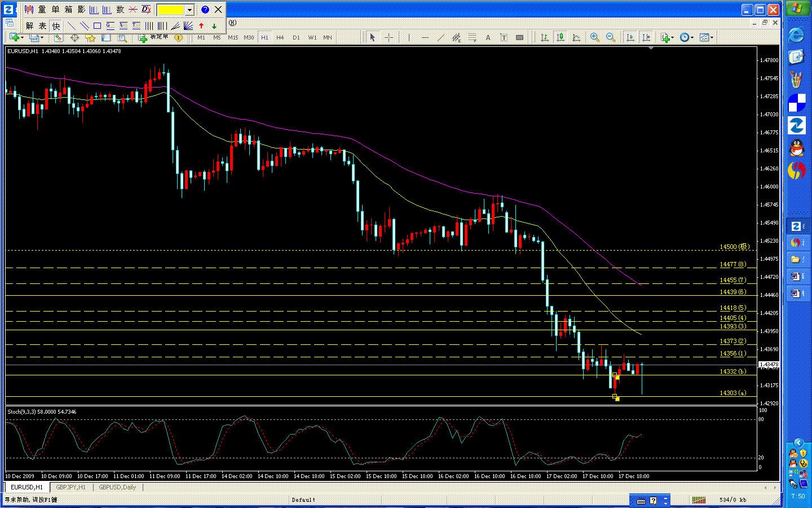
Task: Select the text label T tool
Action: point(504,38)
